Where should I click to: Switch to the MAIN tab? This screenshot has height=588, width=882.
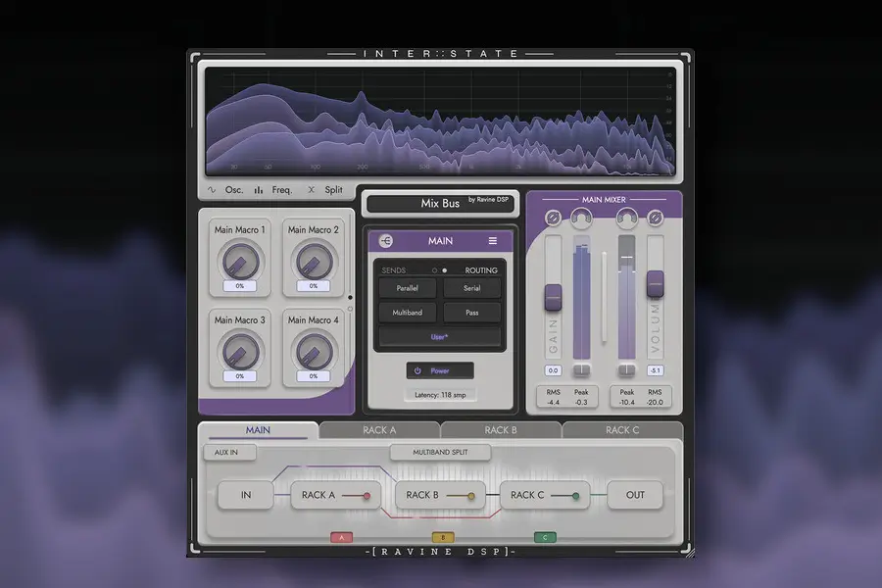pos(258,430)
